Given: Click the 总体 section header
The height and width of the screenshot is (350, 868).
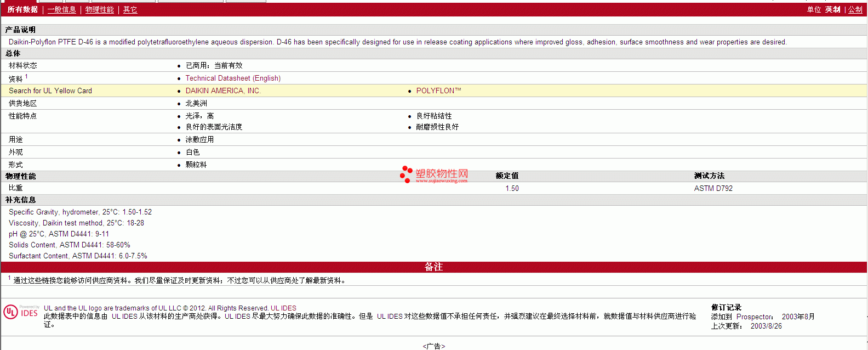Looking at the screenshot, I should coord(13,53).
